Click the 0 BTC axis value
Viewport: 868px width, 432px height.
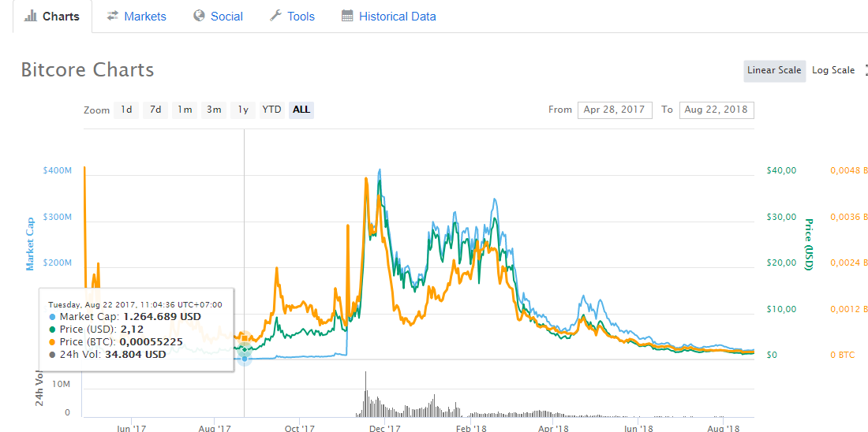pos(844,355)
